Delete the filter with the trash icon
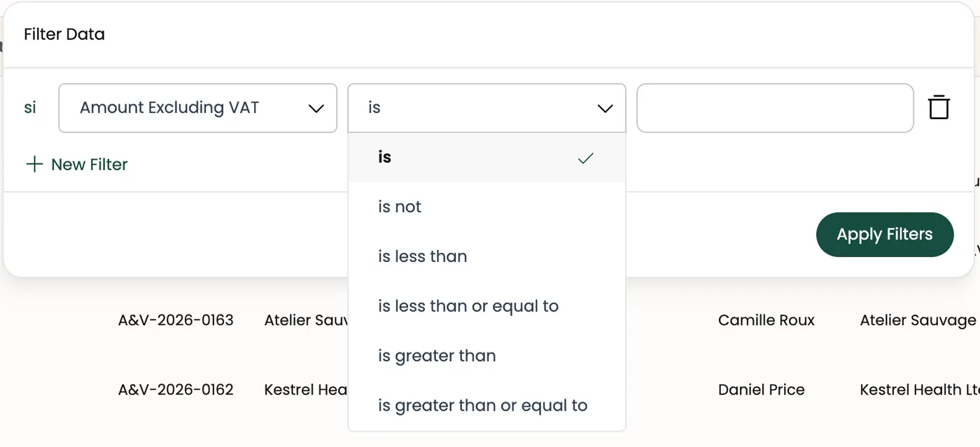 939,107
